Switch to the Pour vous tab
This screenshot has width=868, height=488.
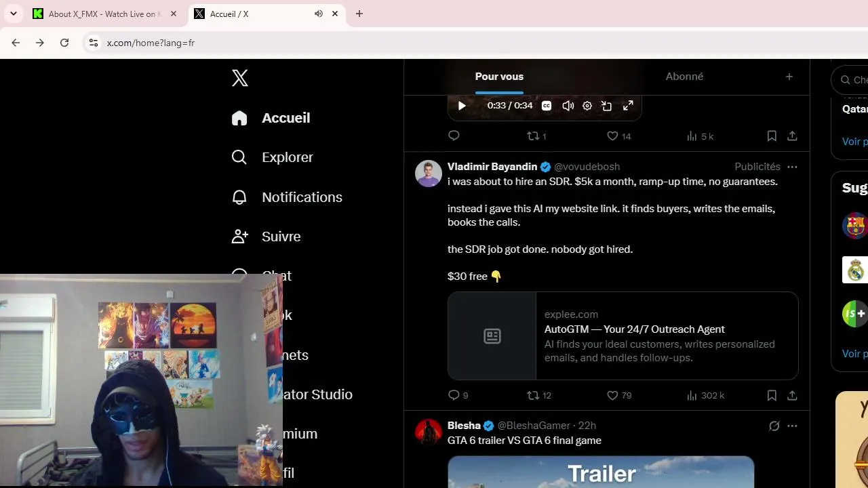tap(499, 77)
